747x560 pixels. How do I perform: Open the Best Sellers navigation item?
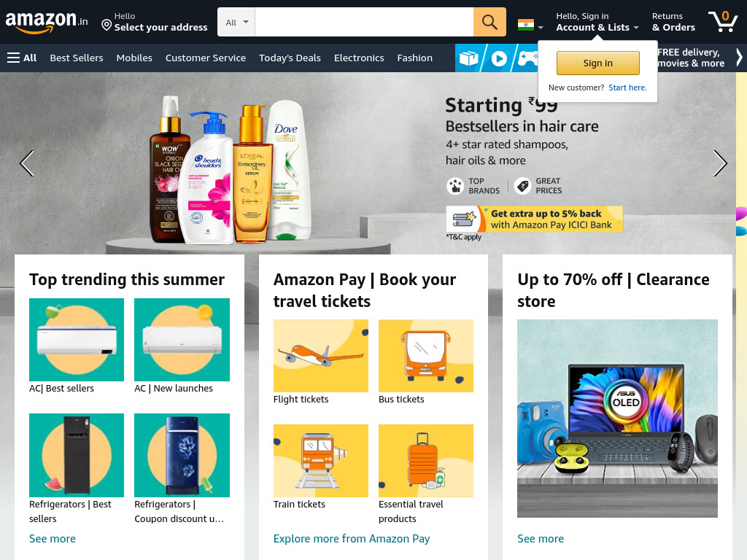pyautogui.click(x=76, y=58)
